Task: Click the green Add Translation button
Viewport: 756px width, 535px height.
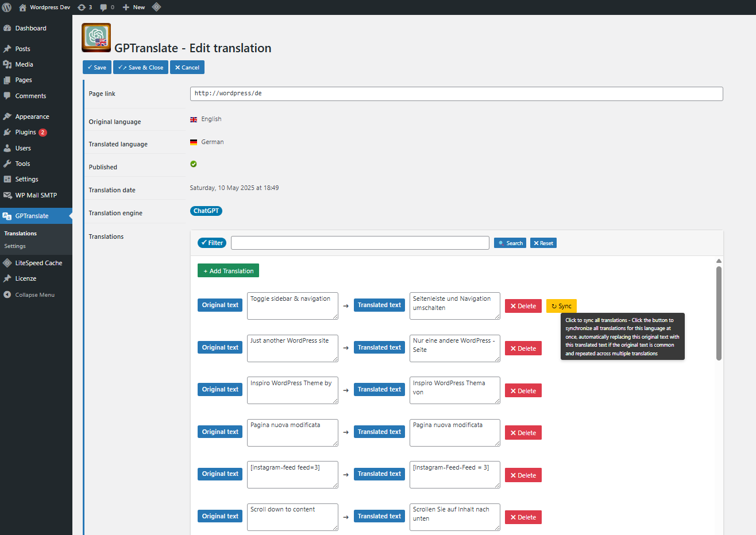Action: point(228,270)
